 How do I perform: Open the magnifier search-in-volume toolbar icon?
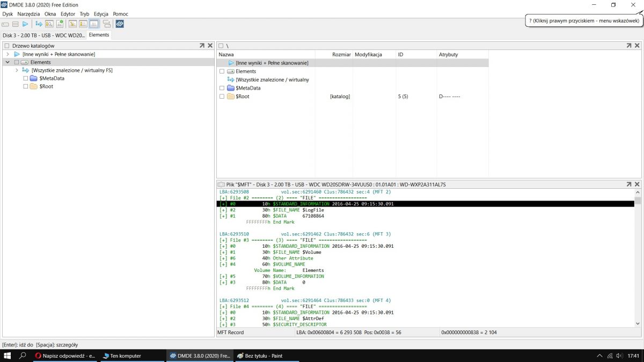click(x=49, y=24)
